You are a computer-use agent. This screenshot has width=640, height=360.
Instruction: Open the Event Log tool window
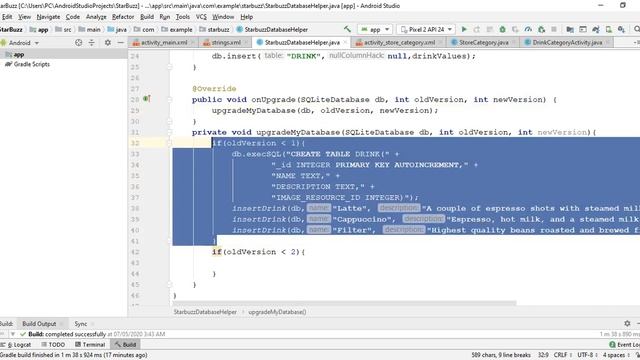624,344
